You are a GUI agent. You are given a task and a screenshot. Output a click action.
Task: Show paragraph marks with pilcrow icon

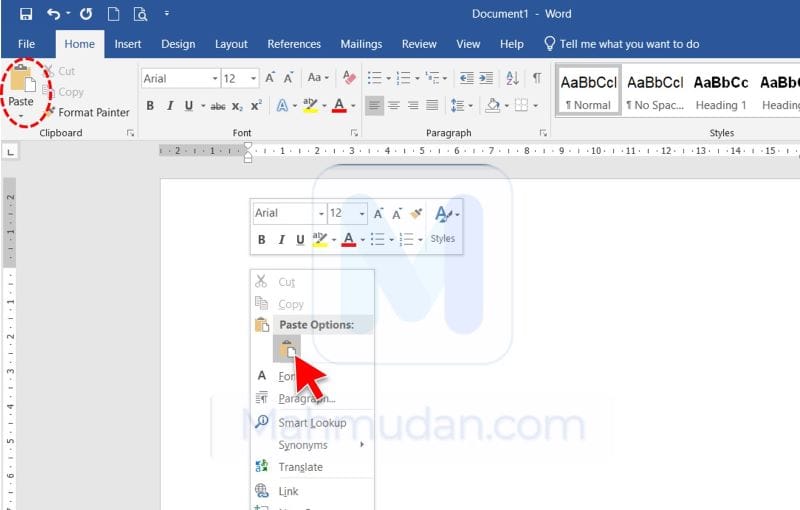click(x=537, y=78)
